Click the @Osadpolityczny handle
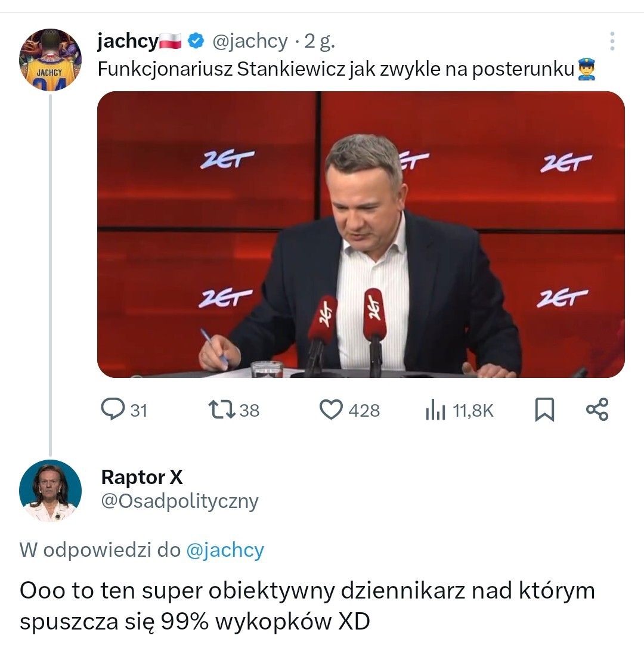 pos(179,501)
